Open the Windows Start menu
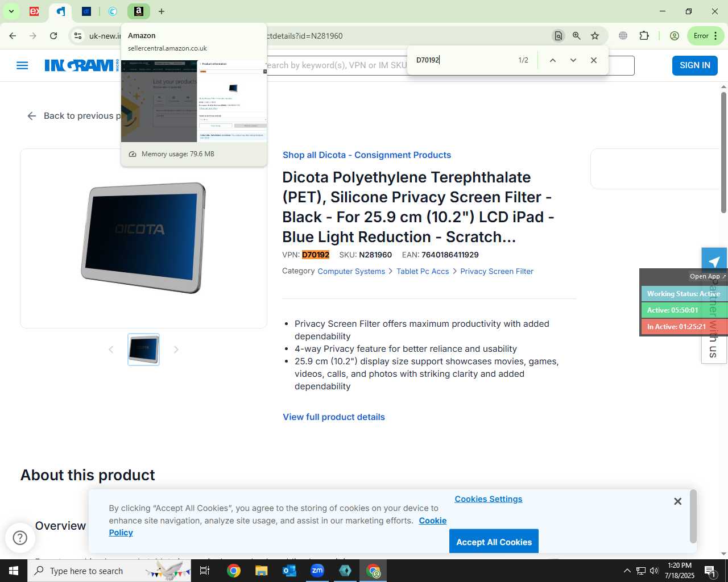 [x=14, y=571]
